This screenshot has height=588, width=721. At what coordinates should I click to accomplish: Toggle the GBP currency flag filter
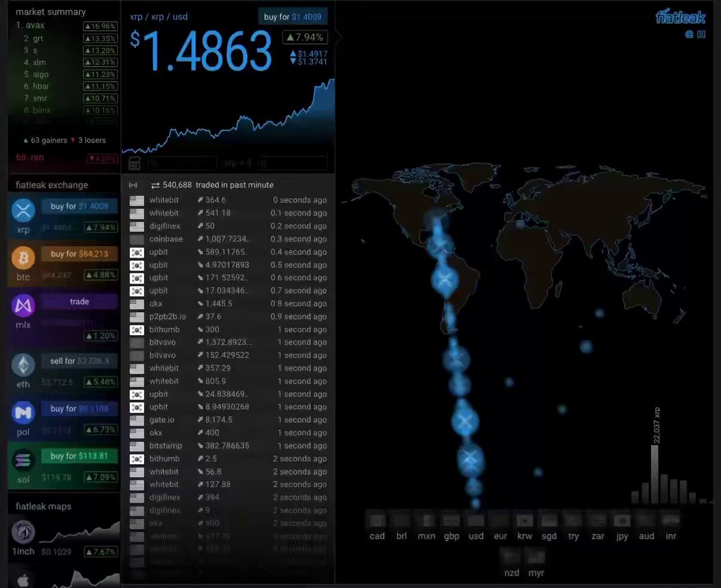[x=451, y=520]
